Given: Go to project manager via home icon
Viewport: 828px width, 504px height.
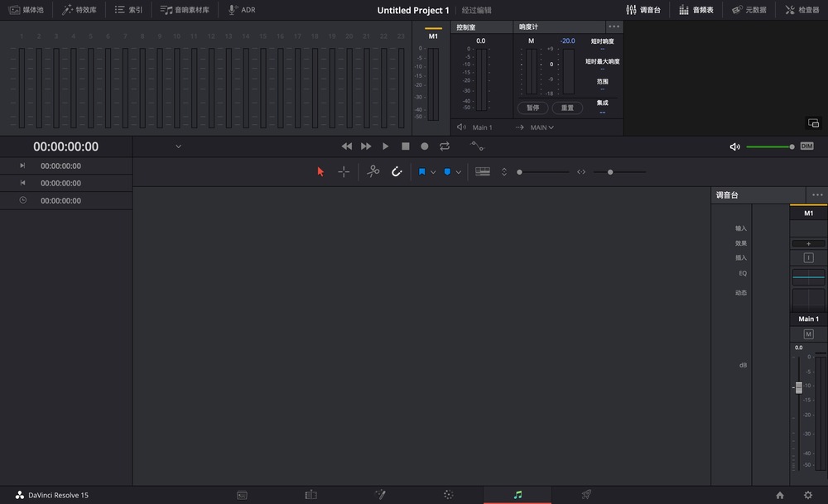Looking at the screenshot, I should (780, 495).
